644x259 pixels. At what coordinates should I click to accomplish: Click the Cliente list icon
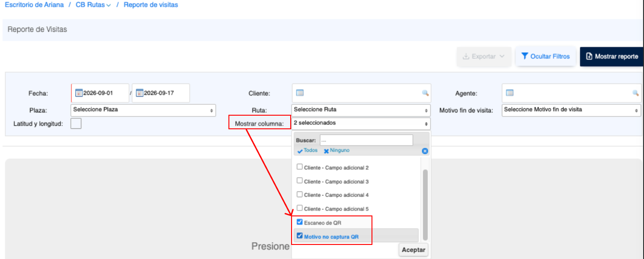pyautogui.click(x=300, y=93)
